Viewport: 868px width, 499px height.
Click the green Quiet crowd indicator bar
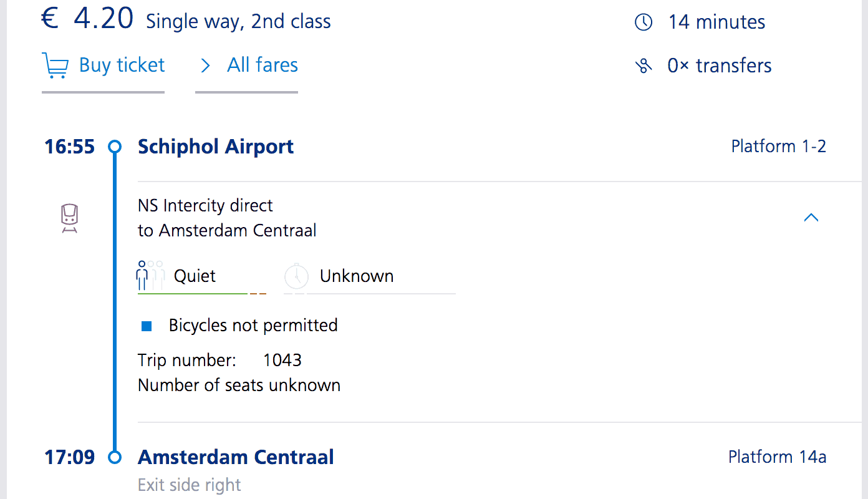click(193, 293)
